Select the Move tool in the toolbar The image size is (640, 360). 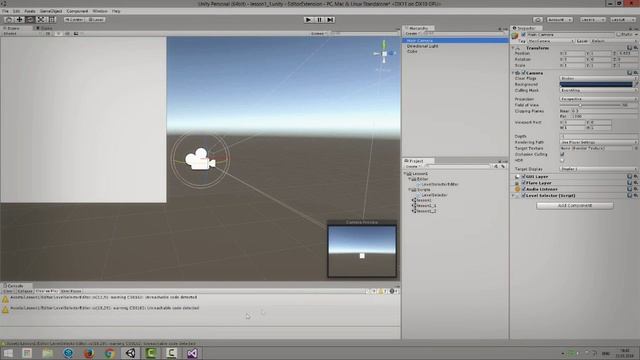click(x=20, y=20)
